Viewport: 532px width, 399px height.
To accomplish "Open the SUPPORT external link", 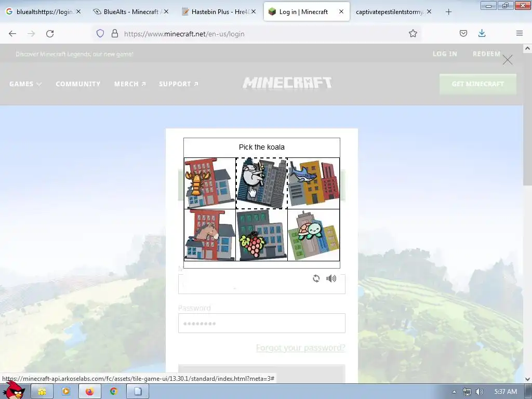I will coord(179,84).
